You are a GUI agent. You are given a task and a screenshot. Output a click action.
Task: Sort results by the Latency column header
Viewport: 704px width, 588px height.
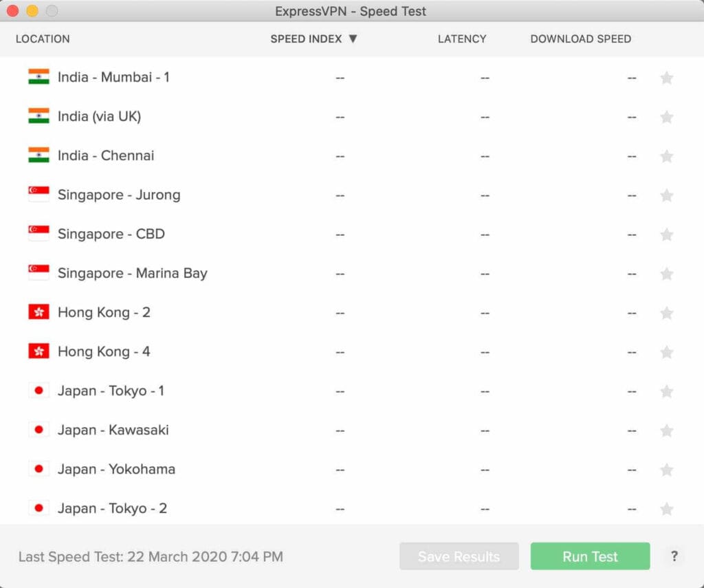[462, 39]
